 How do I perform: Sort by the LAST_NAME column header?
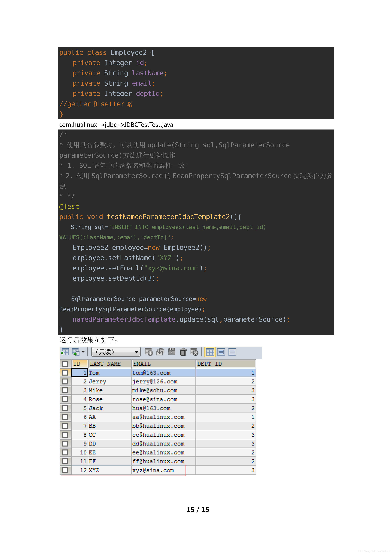tap(110, 364)
